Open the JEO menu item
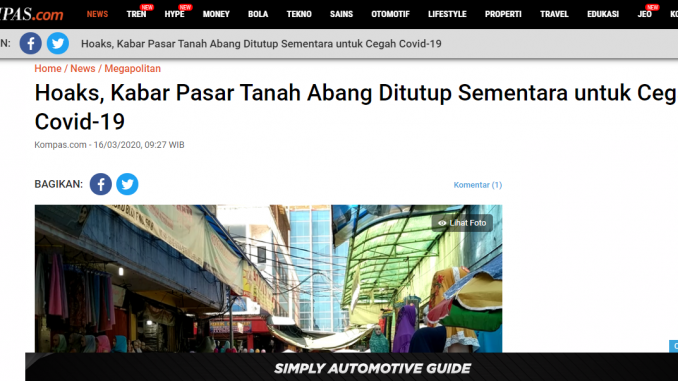Screen dimensions: 678x381 (x=644, y=14)
